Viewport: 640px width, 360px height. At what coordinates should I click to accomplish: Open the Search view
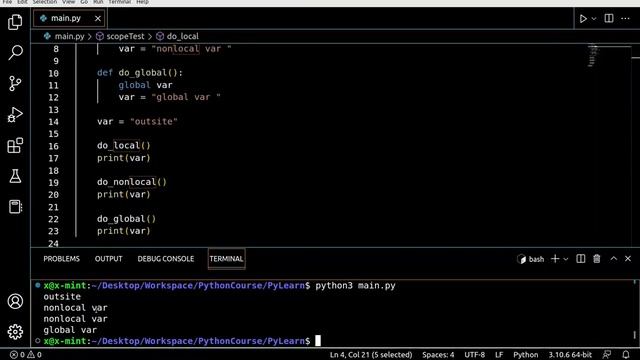[x=15, y=53]
